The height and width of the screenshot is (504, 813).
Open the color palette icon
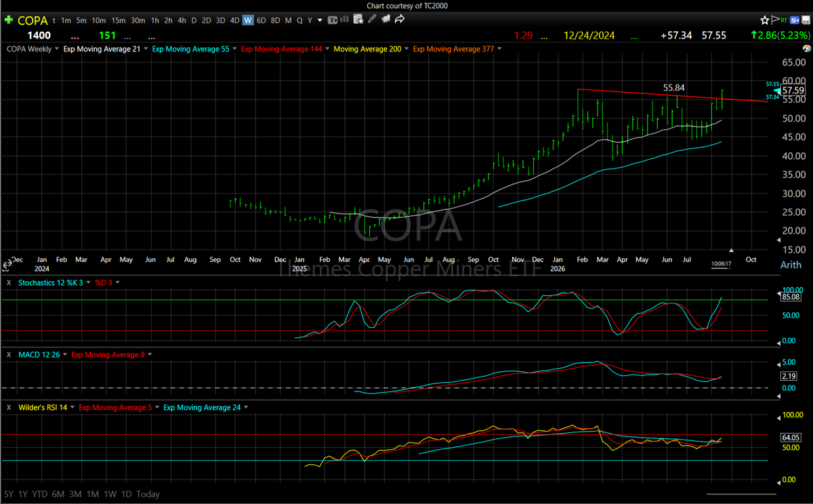tap(807, 49)
